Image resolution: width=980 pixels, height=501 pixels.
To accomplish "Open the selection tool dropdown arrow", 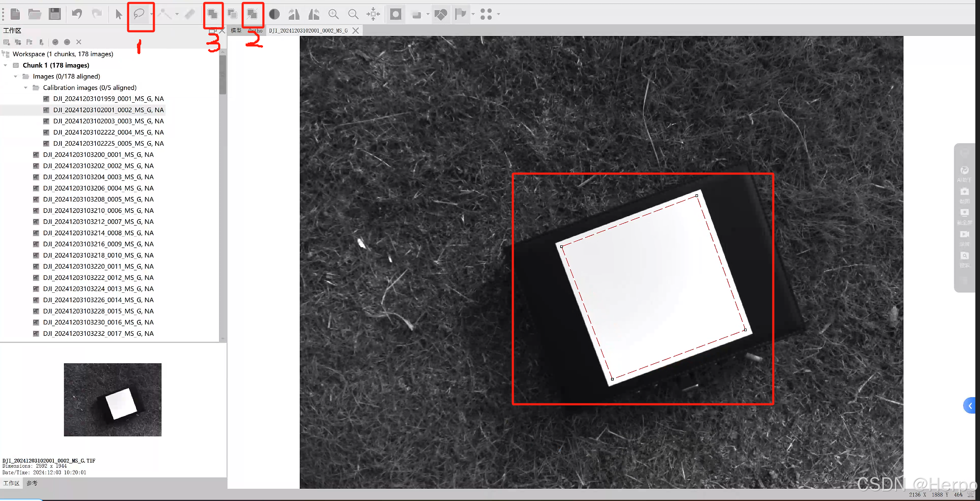I will 151,14.
